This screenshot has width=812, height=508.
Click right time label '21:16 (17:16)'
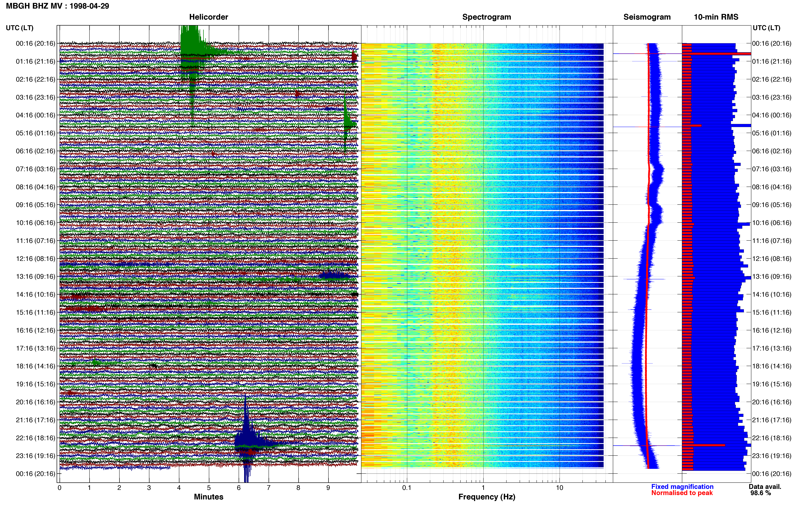tap(772, 420)
